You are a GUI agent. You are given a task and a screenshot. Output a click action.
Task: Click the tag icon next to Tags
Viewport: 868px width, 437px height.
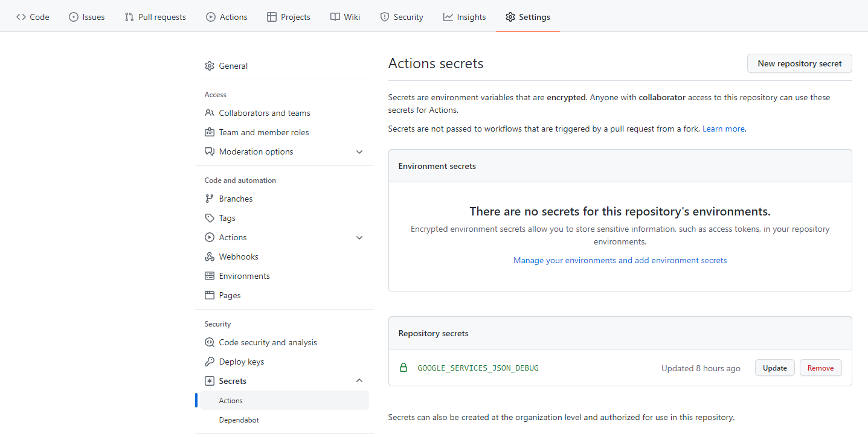pos(210,218)
